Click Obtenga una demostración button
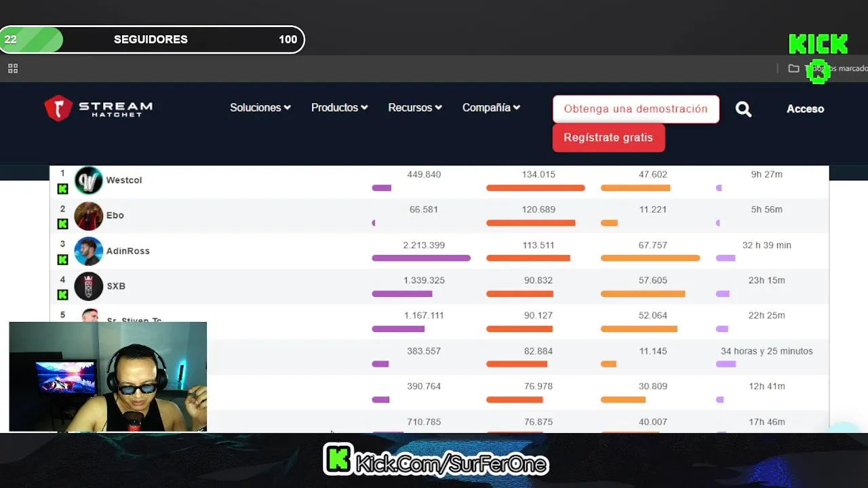Screen dimensions: 868x488 tap(636, 109)
